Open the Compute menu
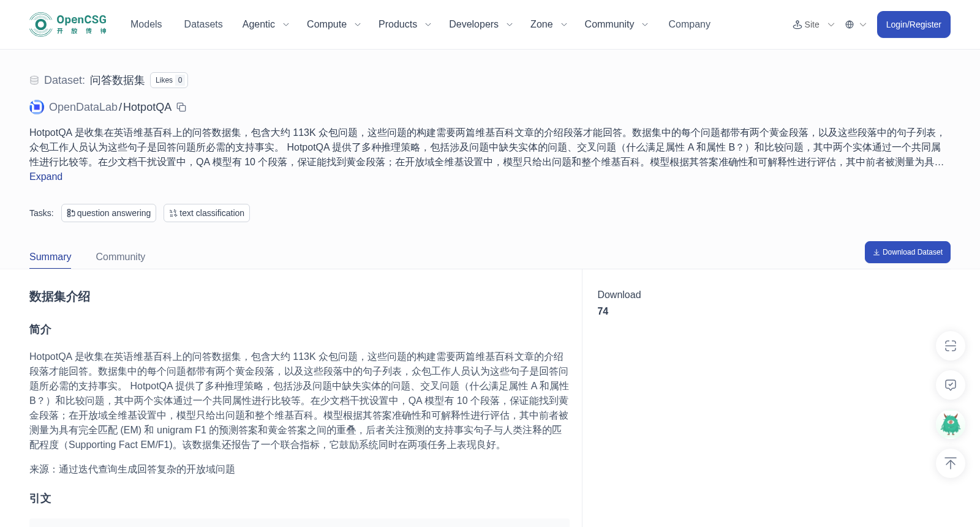The image size is (980, 527). point(326,24)
